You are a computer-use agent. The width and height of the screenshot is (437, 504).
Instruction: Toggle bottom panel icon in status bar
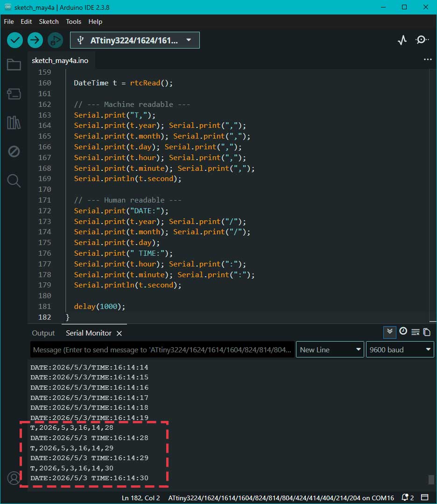(424, 497)
